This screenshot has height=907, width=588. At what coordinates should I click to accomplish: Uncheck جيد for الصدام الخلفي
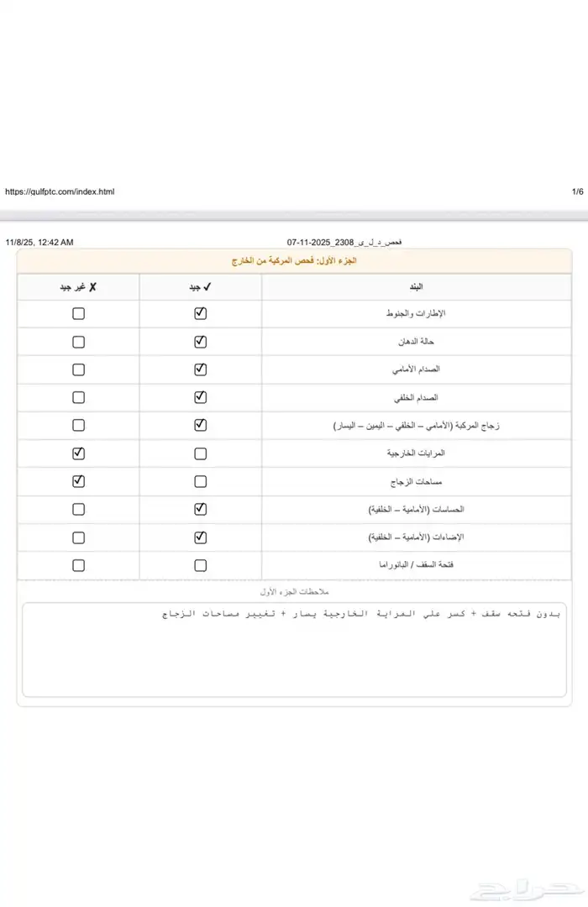pos(200,397)
